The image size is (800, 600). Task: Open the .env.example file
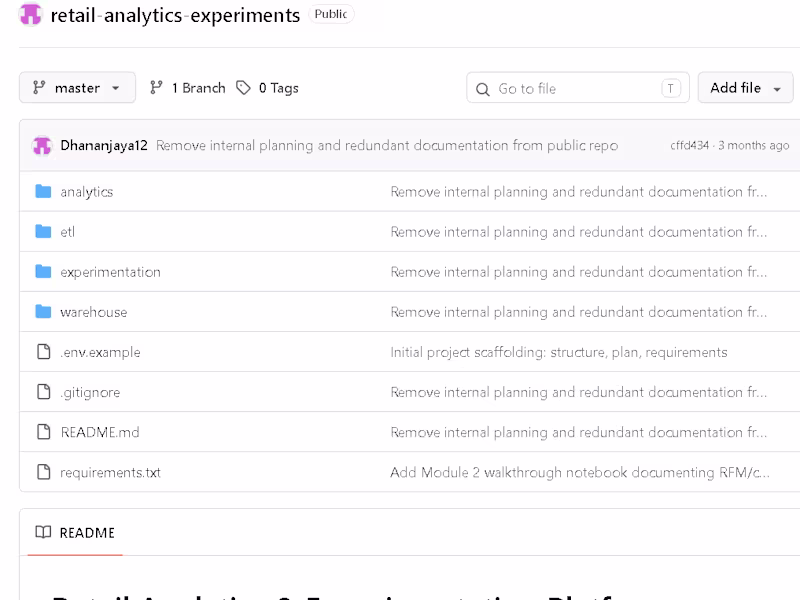tap(100, 352)
